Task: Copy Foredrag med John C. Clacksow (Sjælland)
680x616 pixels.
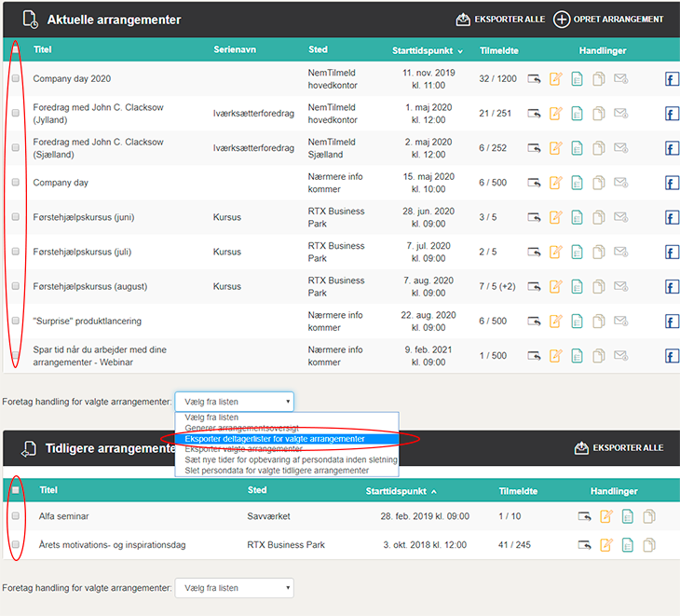Action: tap(598, 148)
